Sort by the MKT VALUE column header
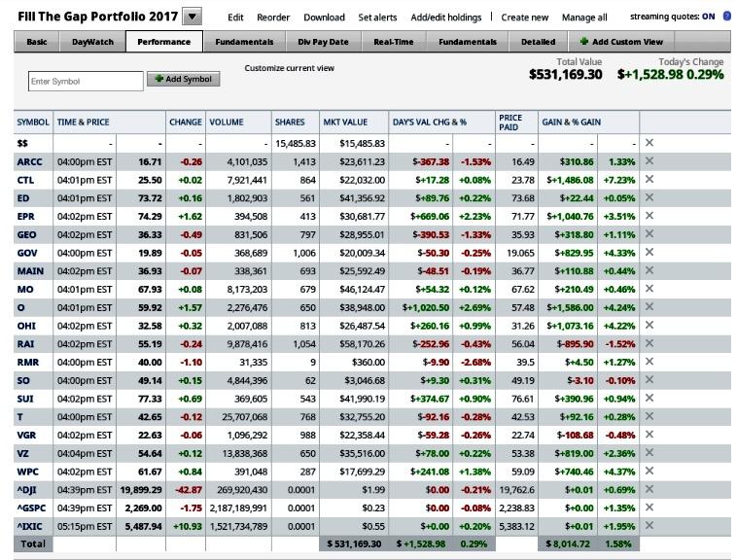 tap(345, 122)
